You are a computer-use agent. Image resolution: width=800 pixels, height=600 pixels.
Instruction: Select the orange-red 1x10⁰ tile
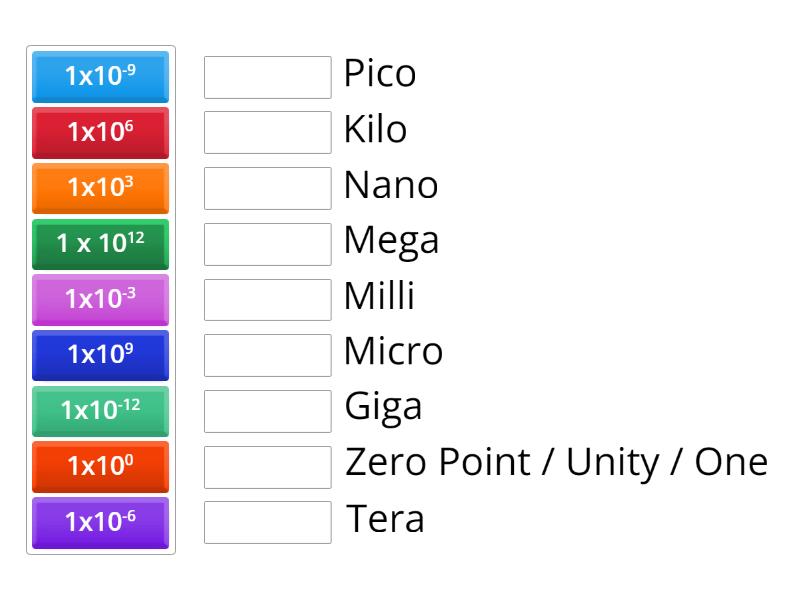tap(100, 466)
